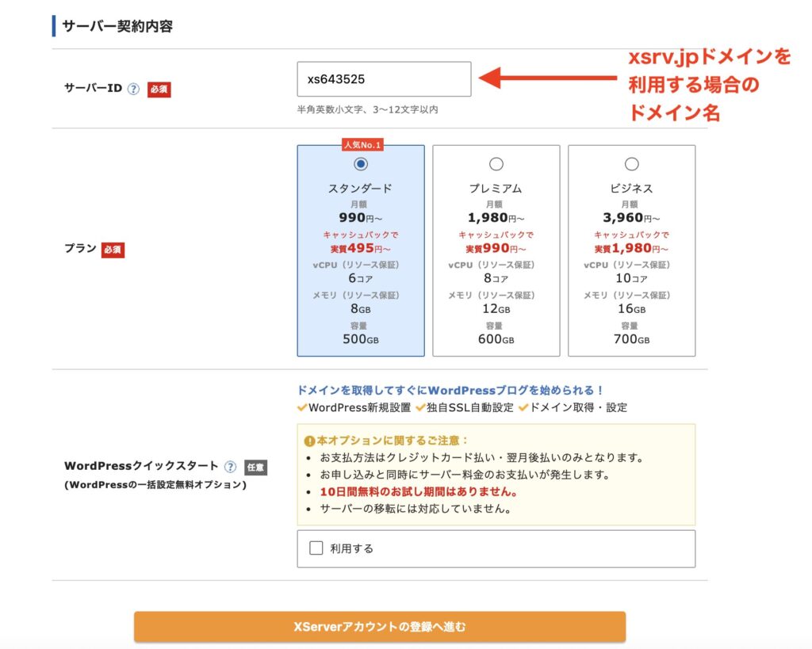Click the 3,960円 monthly price on ビジネス

(631, 218)
